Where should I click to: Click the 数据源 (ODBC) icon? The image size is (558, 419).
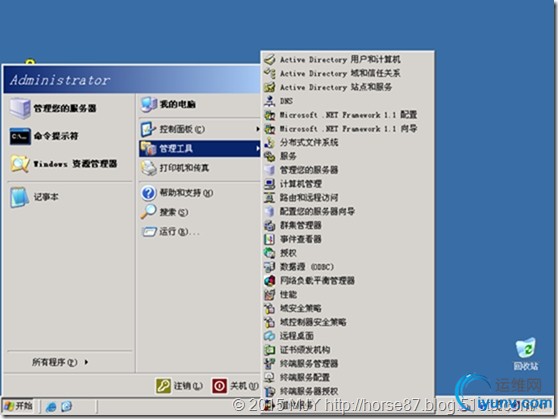pyautogui.click(x=270, y=267)
